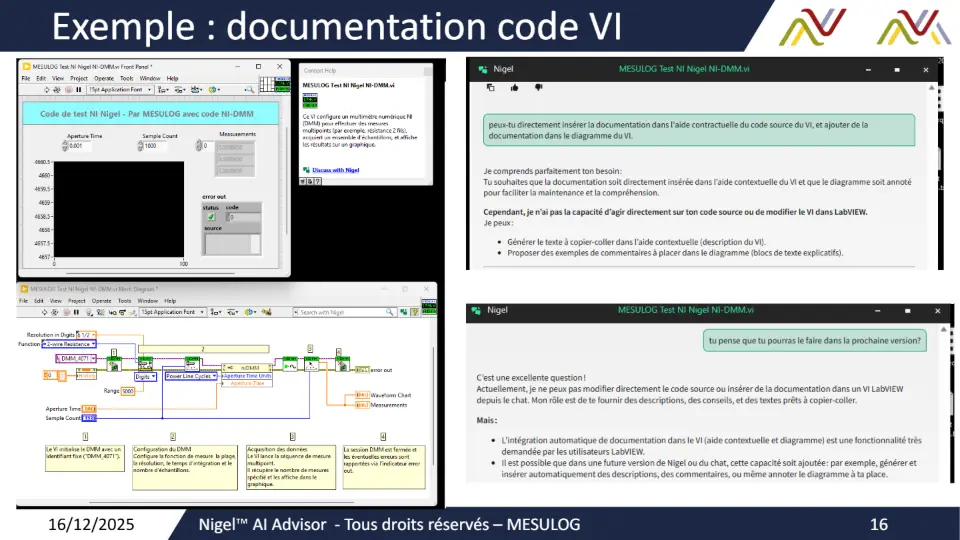Image resolution: width=960 pixels, height=540 pixels.
Task: Select niDMM Close node in Block Diagram
Action: pos(343,363)
